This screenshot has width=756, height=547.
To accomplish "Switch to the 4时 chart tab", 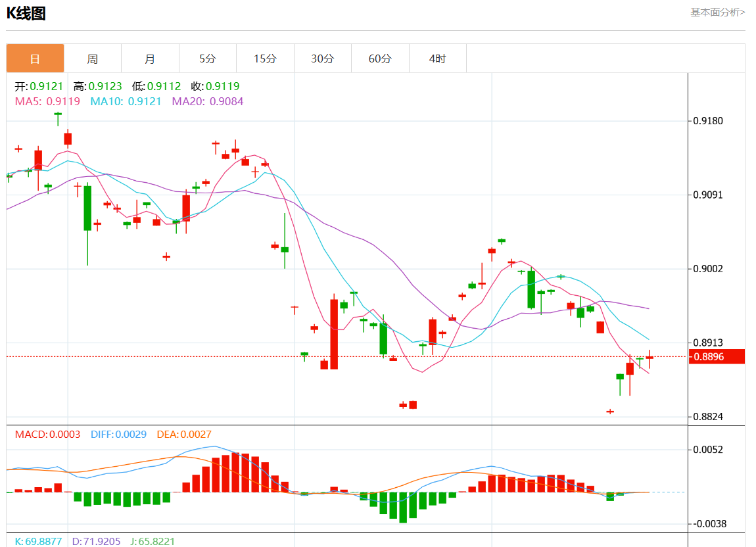I will click(437, 59).
